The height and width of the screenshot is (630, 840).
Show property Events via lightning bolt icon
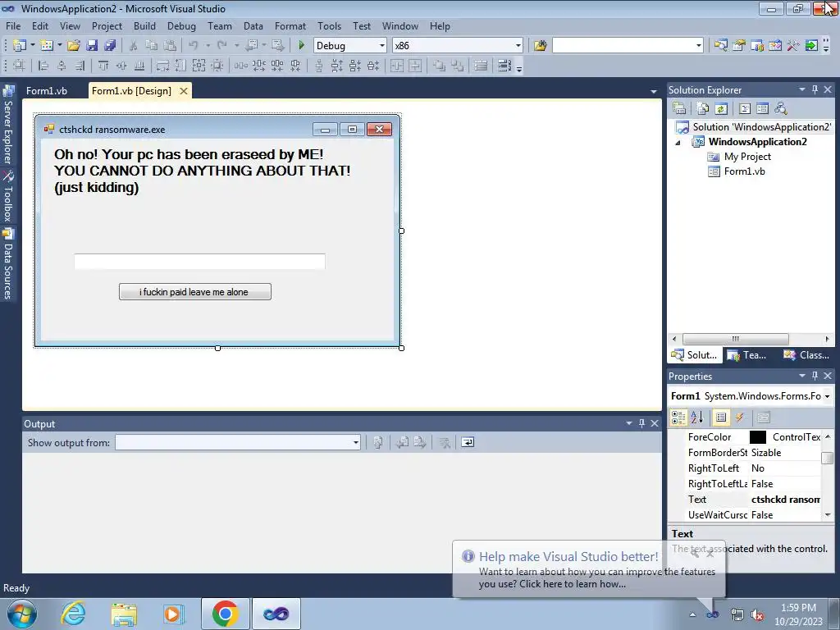(739, 418)
